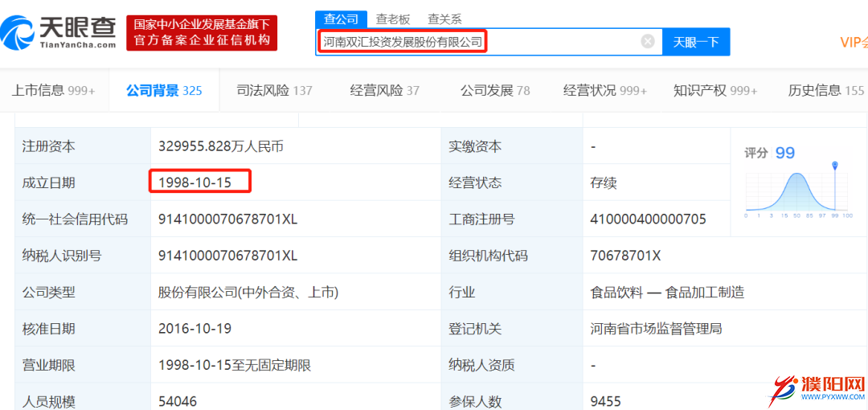Open the 历史信息 section tab
The width and height of the screenshot is (868, 410).
[x=826, y=90]
